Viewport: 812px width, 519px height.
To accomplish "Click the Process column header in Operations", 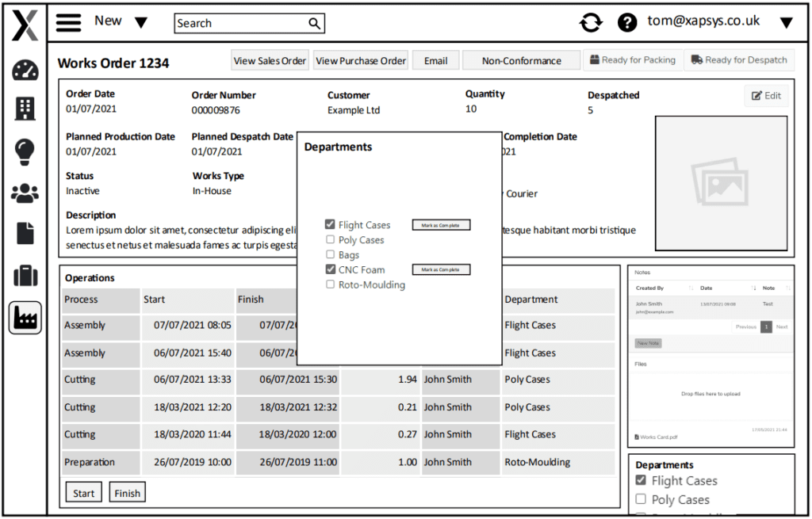I will click(101, 300).
